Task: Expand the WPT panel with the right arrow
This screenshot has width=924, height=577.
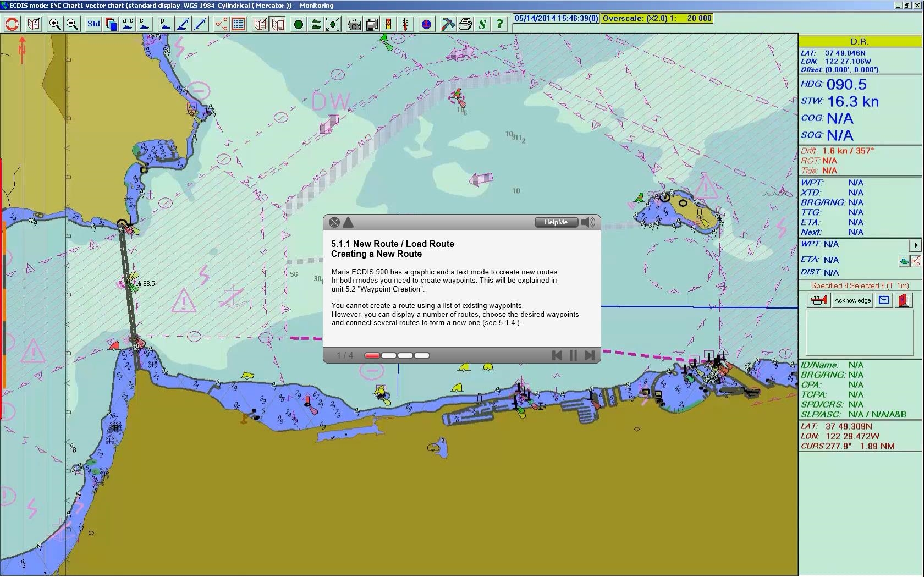Action: (x=915, y=245)
